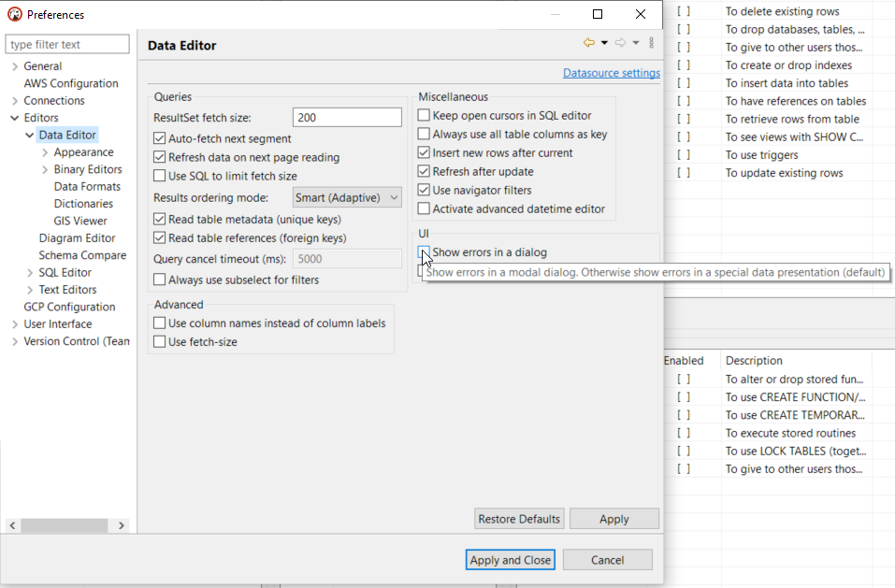
Task: Enable Show errors in a dialog
Action: (x=424, y=253)
